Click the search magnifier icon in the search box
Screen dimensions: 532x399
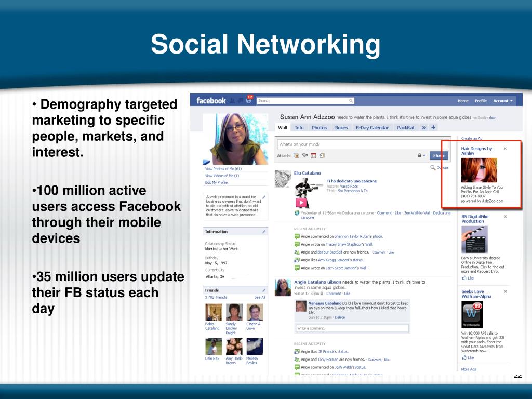[x=351, y=101]
